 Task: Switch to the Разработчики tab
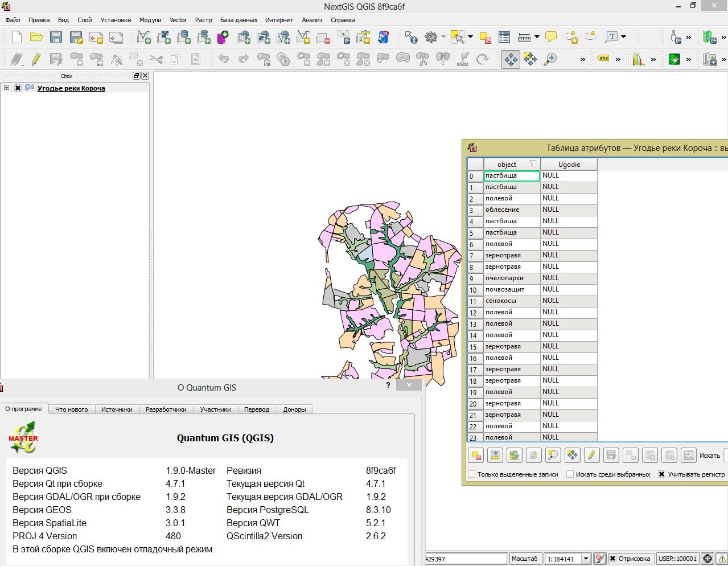pos(166,409)
